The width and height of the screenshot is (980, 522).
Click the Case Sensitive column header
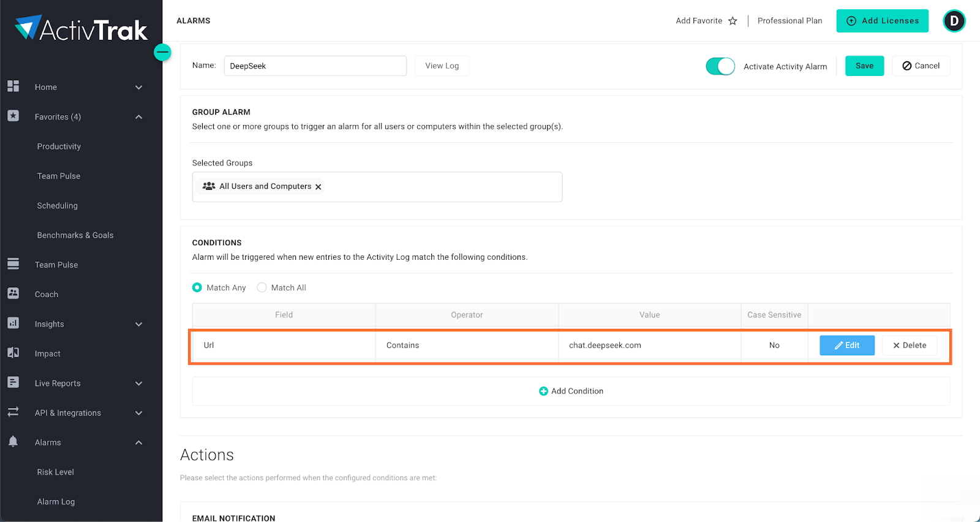(x=774, y=315)
